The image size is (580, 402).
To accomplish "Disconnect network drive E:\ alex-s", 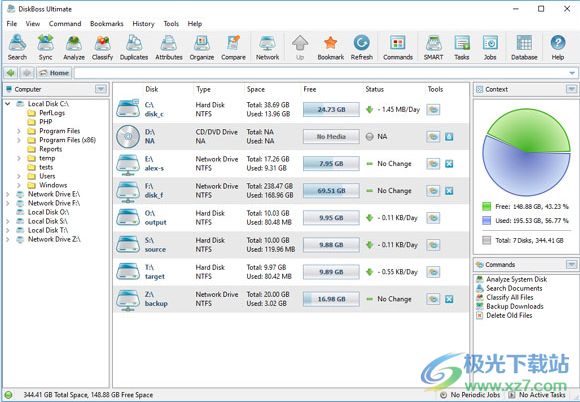I will [x=449, y=164].
